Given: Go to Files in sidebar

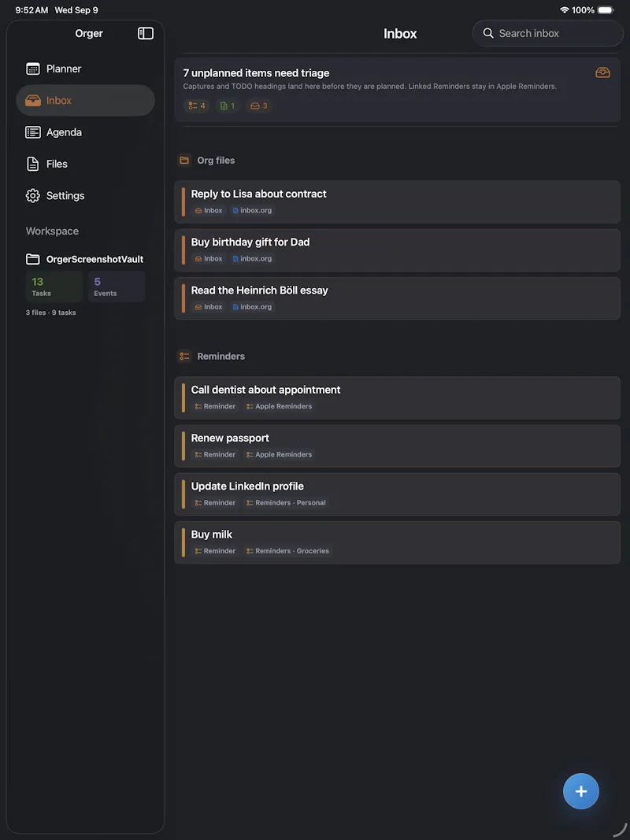Looking at the screenshot, I should [x=86, y=164].
